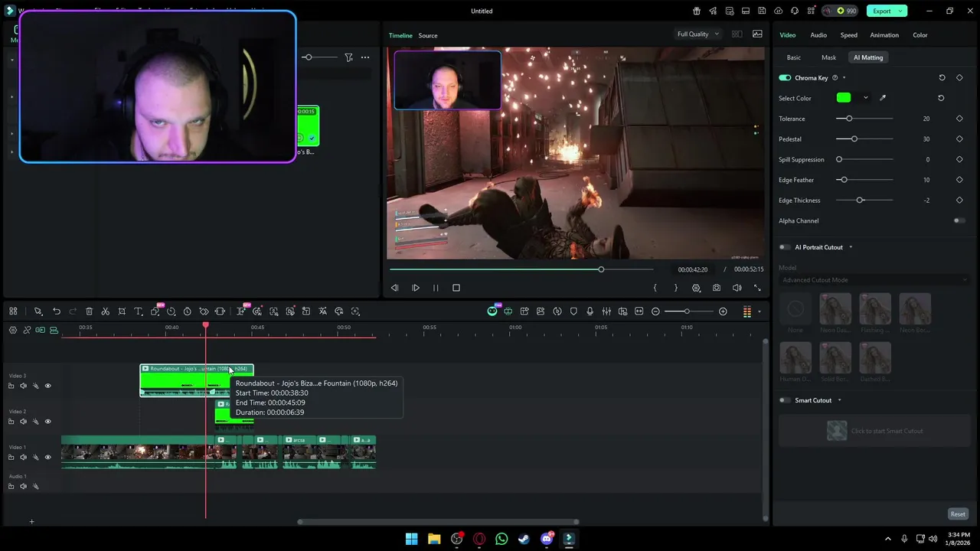This screenshot has height=551, width=980.
Task: Expand the AI Portrait Cutout arrow
Action: (x=850, y=247)
